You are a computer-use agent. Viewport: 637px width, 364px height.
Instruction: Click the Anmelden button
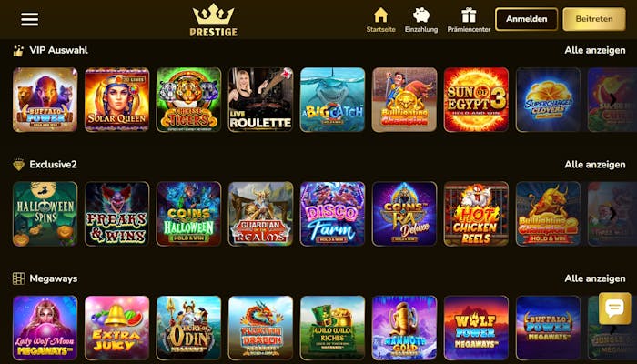(x=527, y=19)
